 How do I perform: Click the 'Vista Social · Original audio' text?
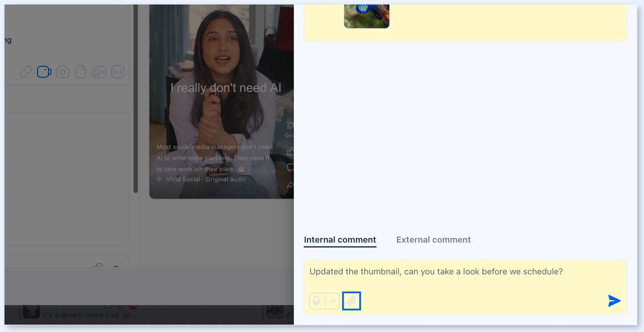coord(206,179)
